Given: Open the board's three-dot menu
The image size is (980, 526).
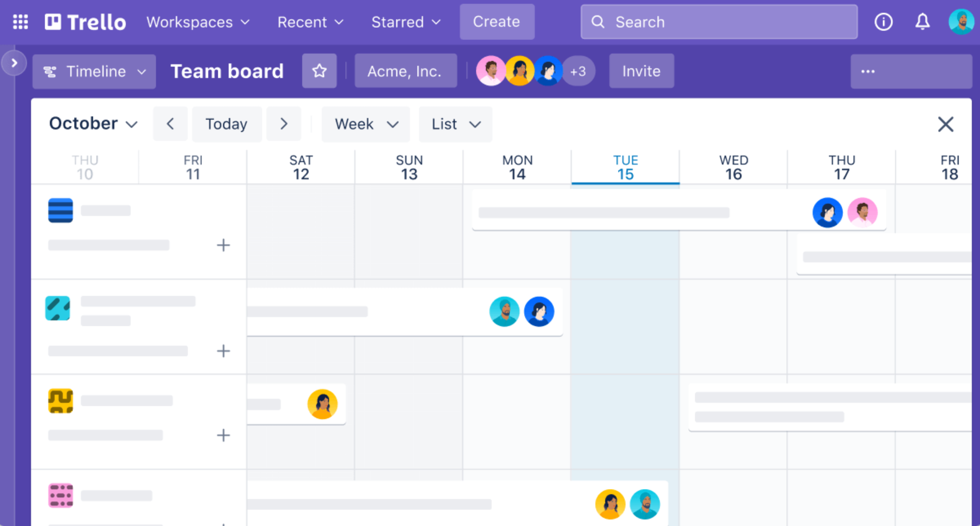Looking at the screenshot, I should 868,71.
